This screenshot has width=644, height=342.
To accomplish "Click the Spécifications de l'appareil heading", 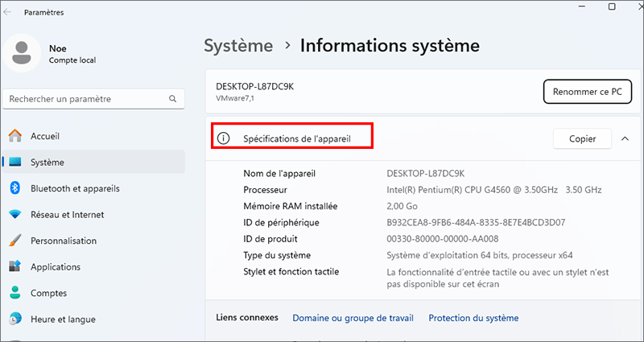I will [297, 138].
